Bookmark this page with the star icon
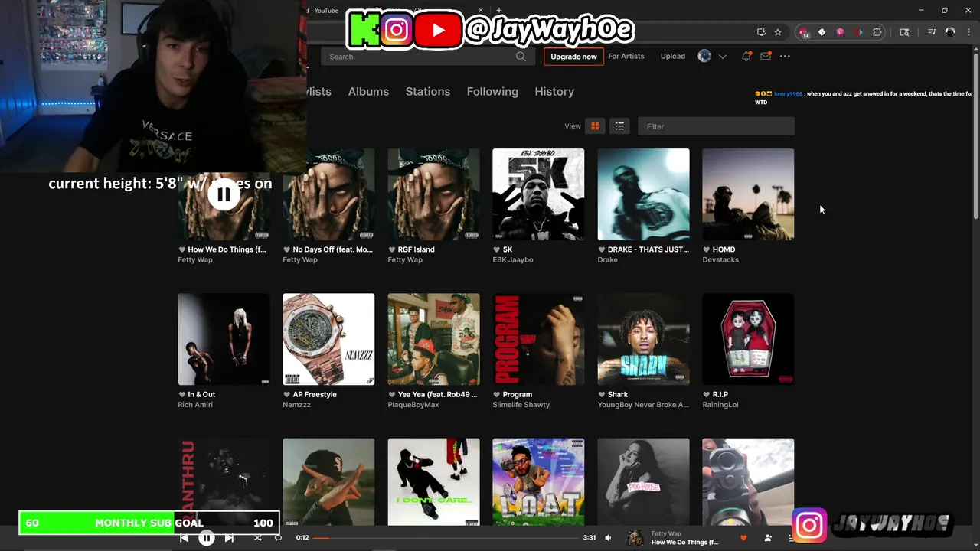 (x=778, y=32)
